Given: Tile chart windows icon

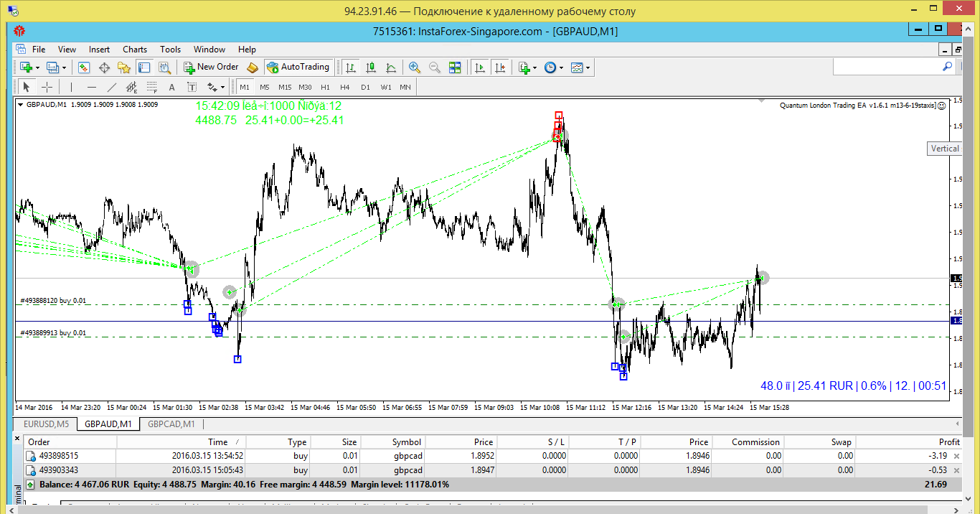Looking at the screenshot, I should tap(455, 67).
